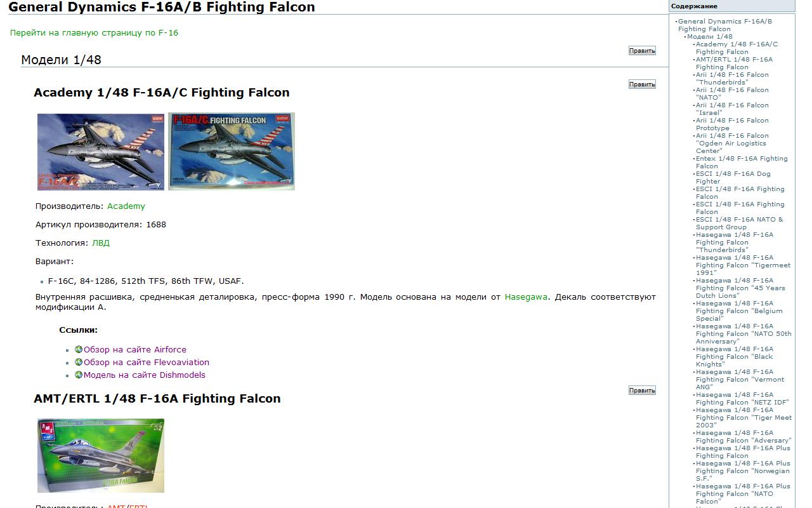Image resolution: width=812 pixels, height=508 pixels.
Task: Open "Обзор на сайте Airforce"
Action: pos(134,349)
